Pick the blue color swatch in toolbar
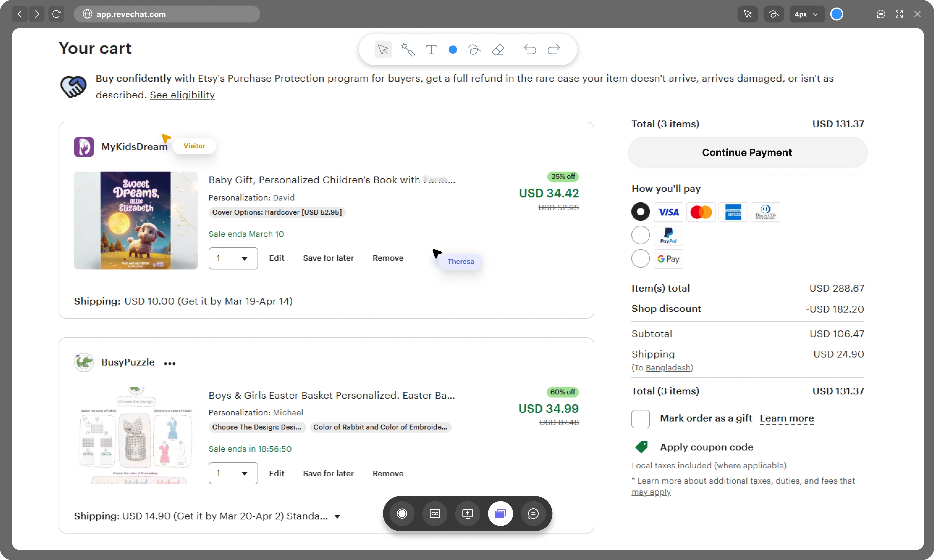This screenshot has width=934, height=560. click(453, 50)
